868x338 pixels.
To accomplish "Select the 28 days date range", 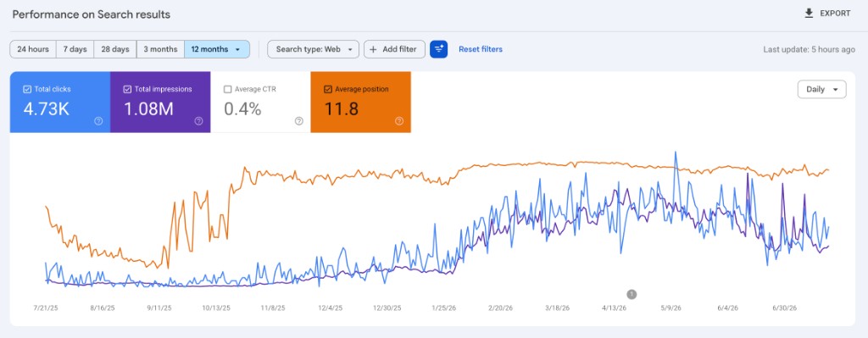I will pos(115,49).
